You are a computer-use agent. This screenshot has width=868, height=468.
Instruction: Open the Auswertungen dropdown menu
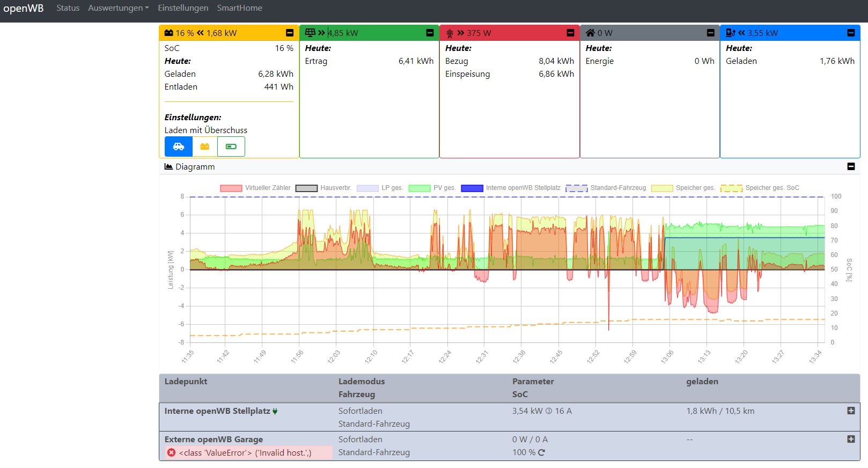pos(119,8)
